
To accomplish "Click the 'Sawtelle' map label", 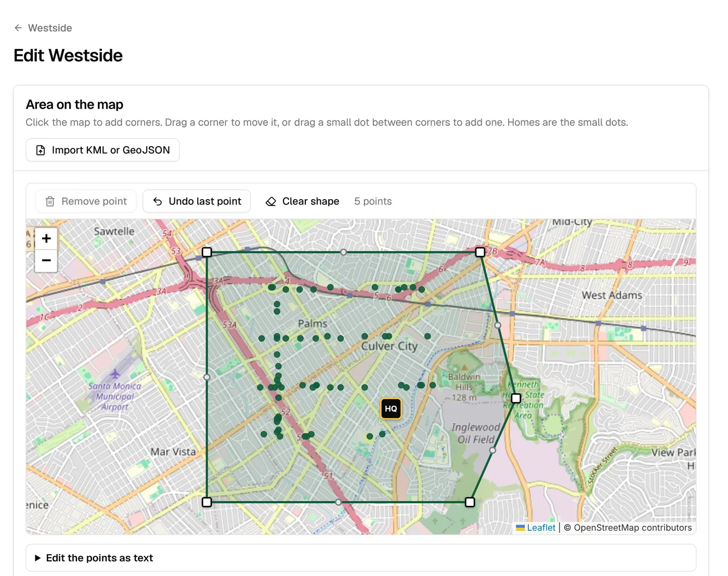I will 114,231.
